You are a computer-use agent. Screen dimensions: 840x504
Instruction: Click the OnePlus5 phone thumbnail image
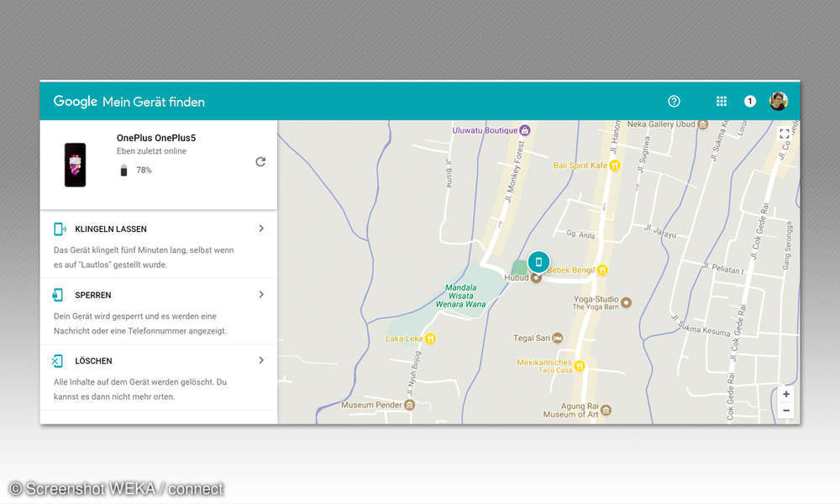[x=75, y=164]
